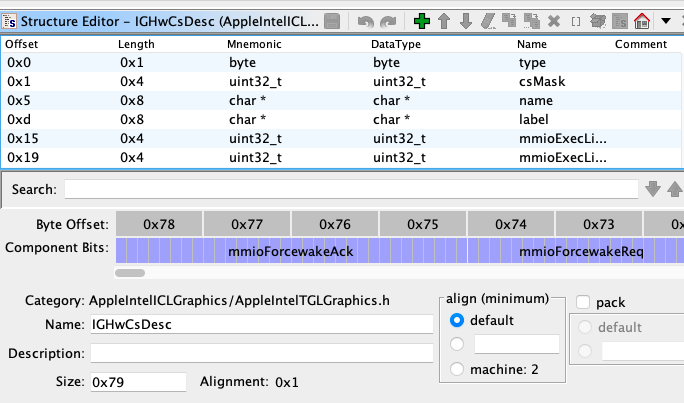Open the toolbar drop-down menu triangle
The width and height of the screenshot is (684, 403).
[x=666, y=21]
